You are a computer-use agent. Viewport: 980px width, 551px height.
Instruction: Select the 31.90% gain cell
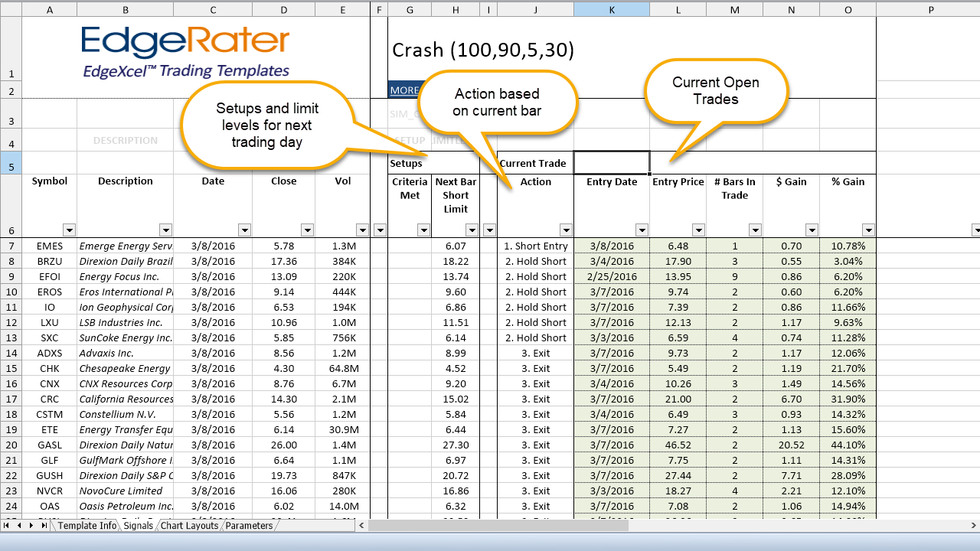[x=848, y=399]
